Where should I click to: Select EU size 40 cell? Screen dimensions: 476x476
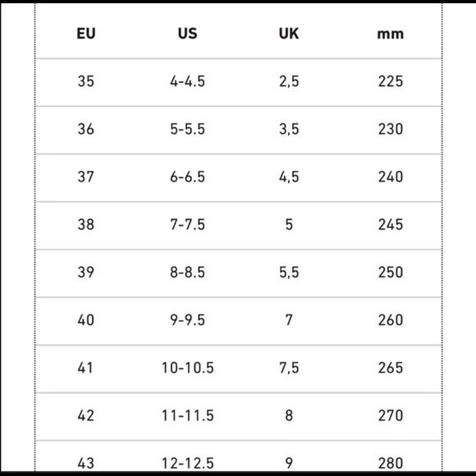point(86,320)
